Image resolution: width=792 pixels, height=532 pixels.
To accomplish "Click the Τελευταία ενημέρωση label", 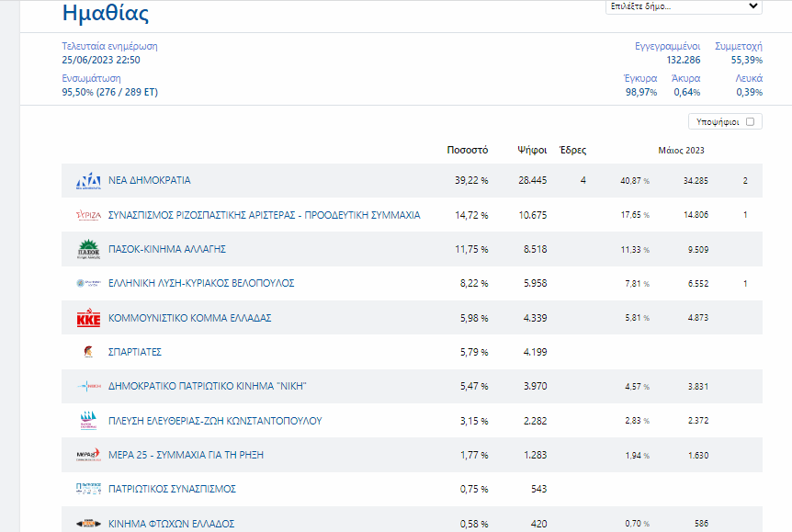I will click(x=109, y=47).
